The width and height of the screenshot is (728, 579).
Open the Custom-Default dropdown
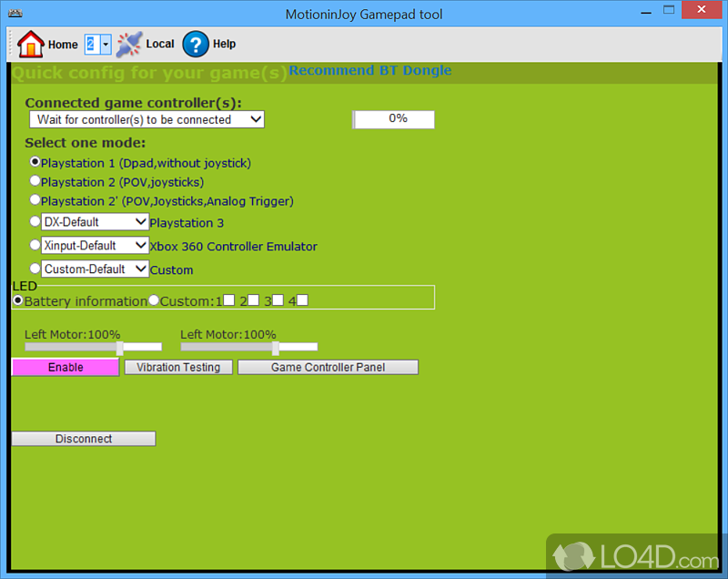click(95, 269)
